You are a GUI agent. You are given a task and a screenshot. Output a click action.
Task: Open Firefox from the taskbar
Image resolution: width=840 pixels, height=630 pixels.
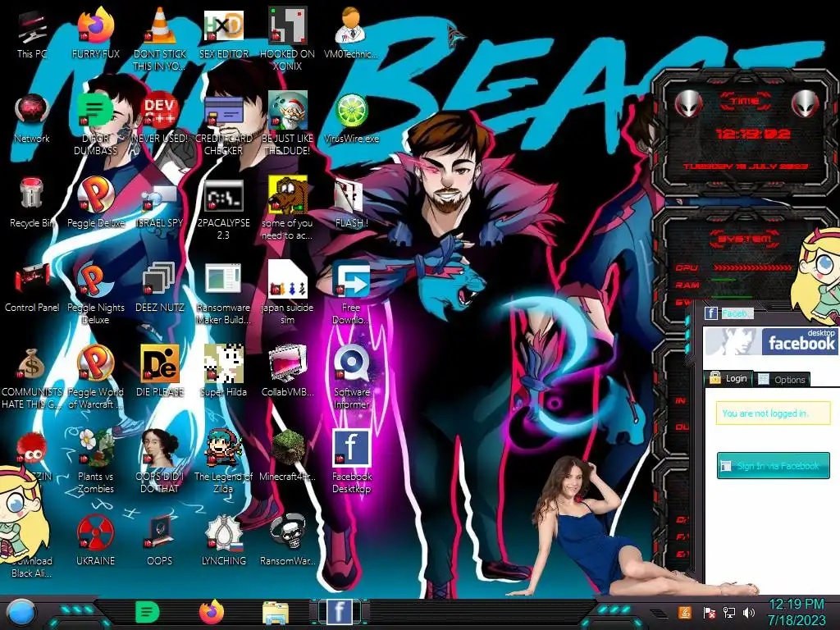pos(212,612)
